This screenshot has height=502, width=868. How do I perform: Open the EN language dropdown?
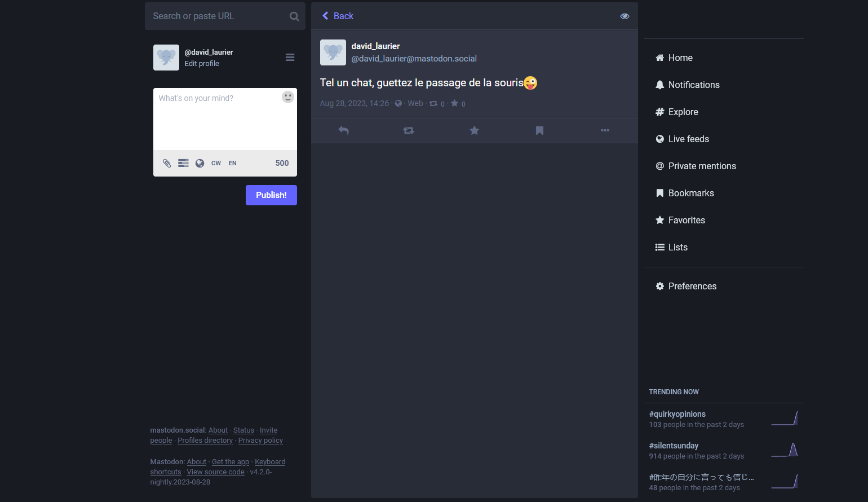232,163
